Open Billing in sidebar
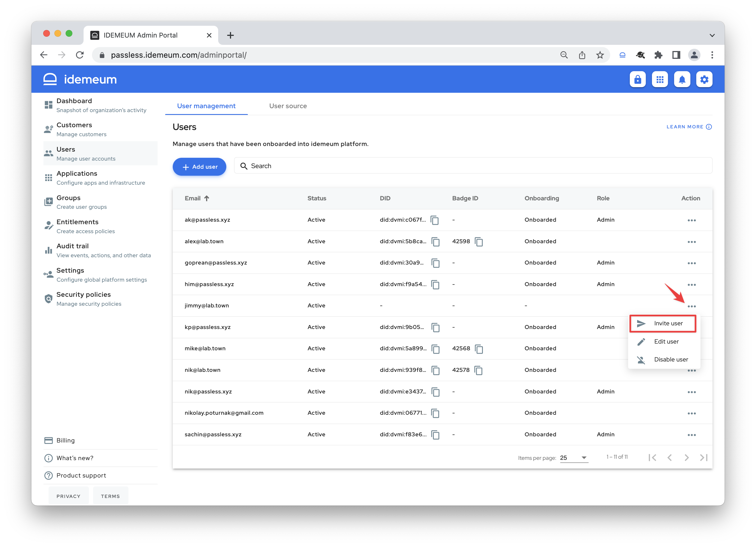The height and width of the screenshot is (547, 756). 100,441
